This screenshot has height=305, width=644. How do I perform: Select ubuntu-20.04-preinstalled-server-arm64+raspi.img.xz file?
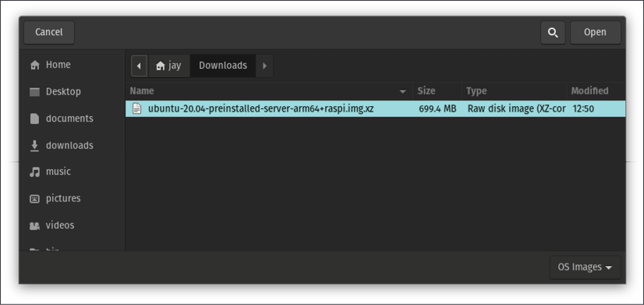[x=375, y=109]
